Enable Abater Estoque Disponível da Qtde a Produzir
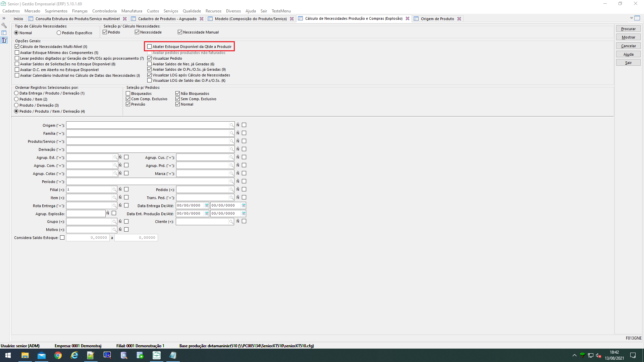This screenshot has height=362, width=644. click(x=150, y=47)
